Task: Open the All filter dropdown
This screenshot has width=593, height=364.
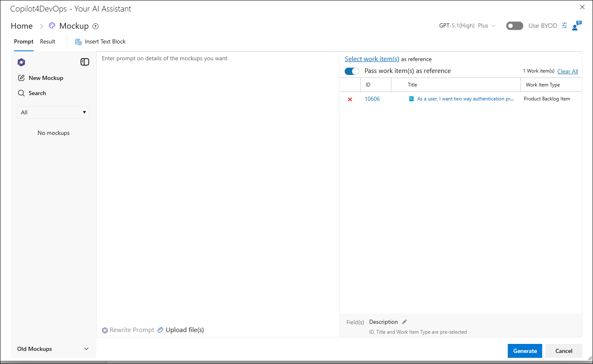Action: pos(53,112)
